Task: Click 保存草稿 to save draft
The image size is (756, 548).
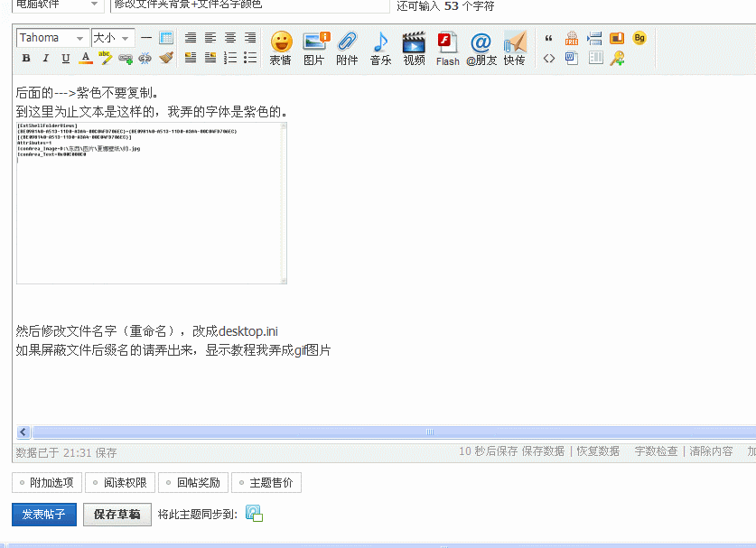Action: tap(117, 515)
